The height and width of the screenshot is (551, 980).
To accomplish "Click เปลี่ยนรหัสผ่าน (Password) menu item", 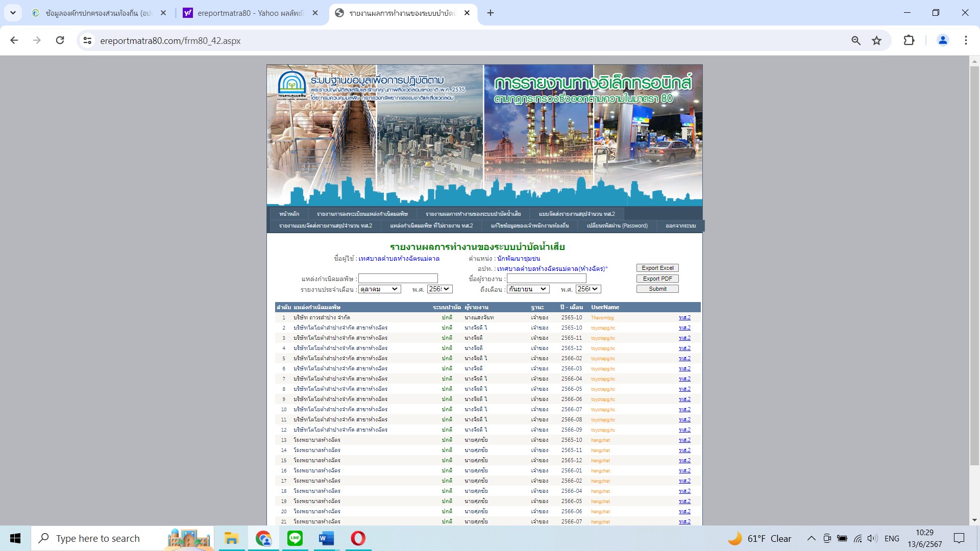I will [617, 226].
